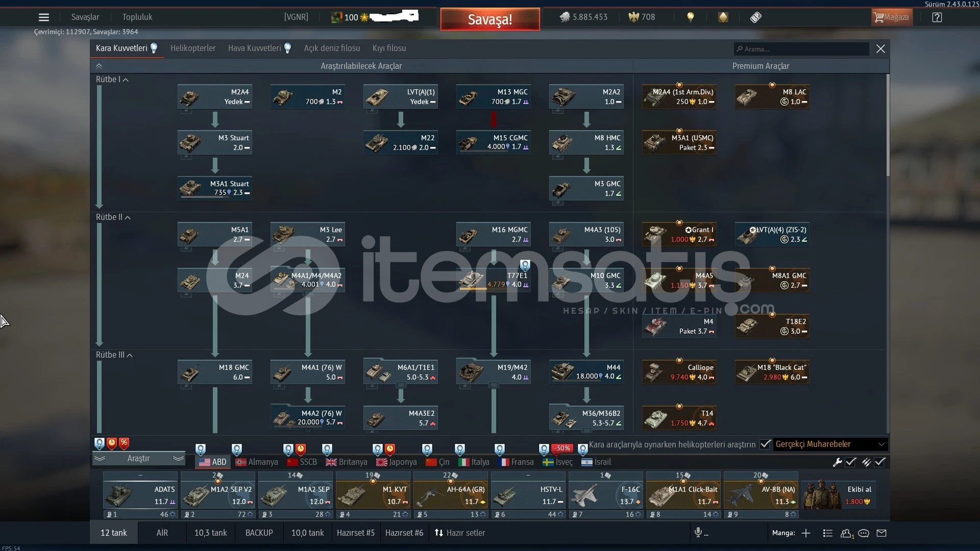Click the [VGNR] clan tag
980x551 pixels.
296,17
